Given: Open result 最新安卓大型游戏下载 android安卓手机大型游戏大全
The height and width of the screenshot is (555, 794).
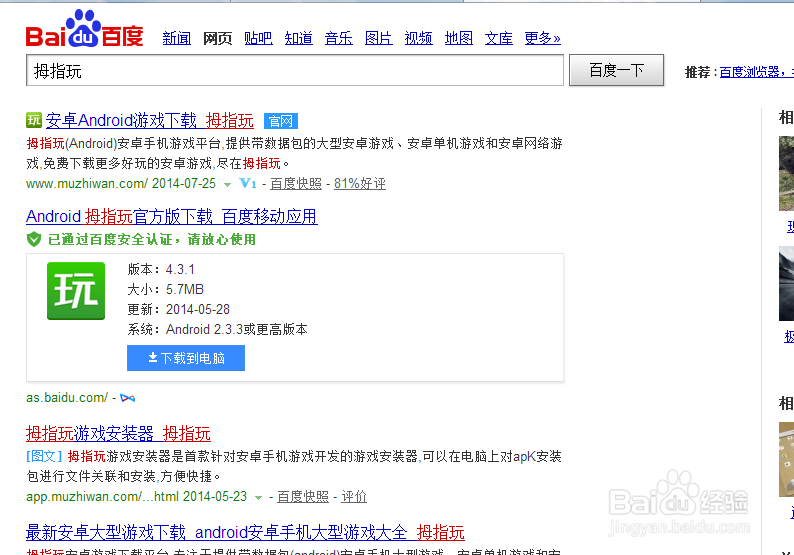Looking at the screenshot, I should pyautogui.click(x=246, y=532).
